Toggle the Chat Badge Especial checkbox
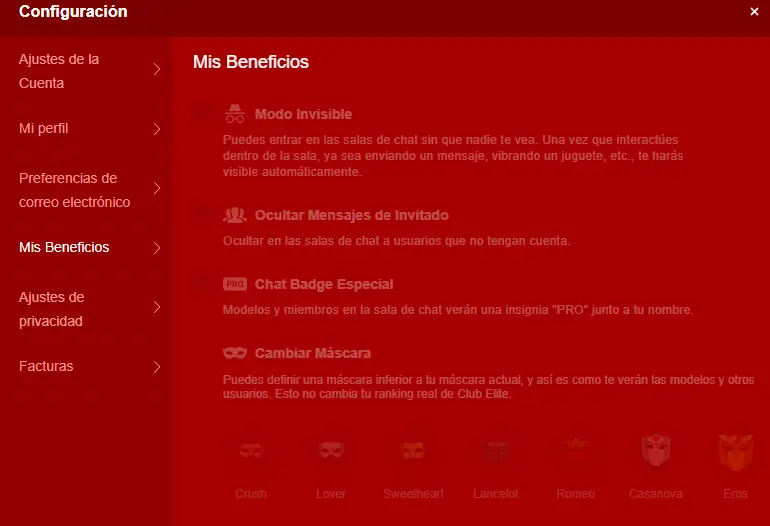The width and height of the screenshot is (770, 526). click(202, 284)
